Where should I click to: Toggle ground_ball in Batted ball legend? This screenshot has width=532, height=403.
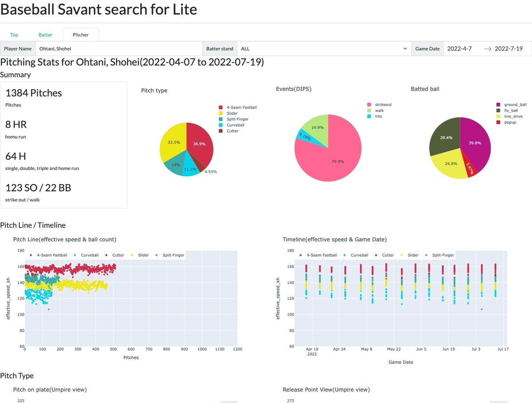[x=512, y=105]
